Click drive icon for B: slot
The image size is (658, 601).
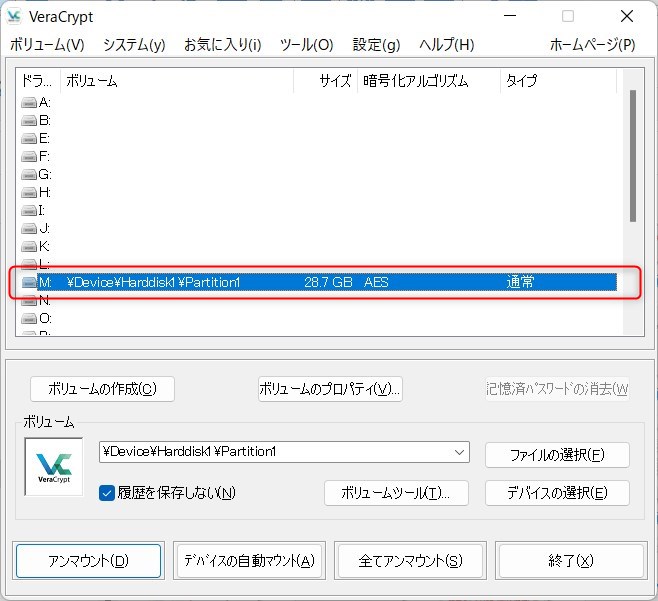tap(29, 121)
